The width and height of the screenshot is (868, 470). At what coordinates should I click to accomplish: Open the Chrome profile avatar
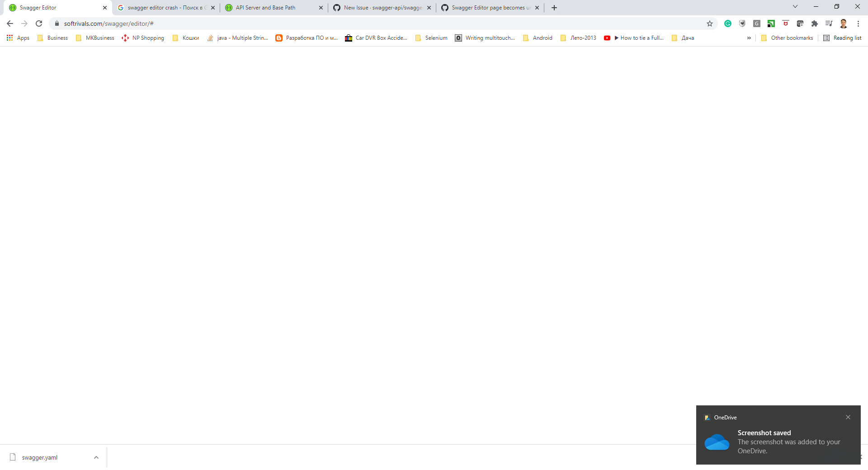tap(844, 23)
